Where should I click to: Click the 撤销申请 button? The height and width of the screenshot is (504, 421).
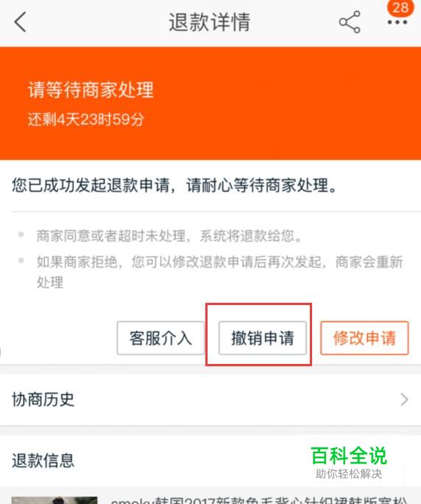click(x=262, y=338)
